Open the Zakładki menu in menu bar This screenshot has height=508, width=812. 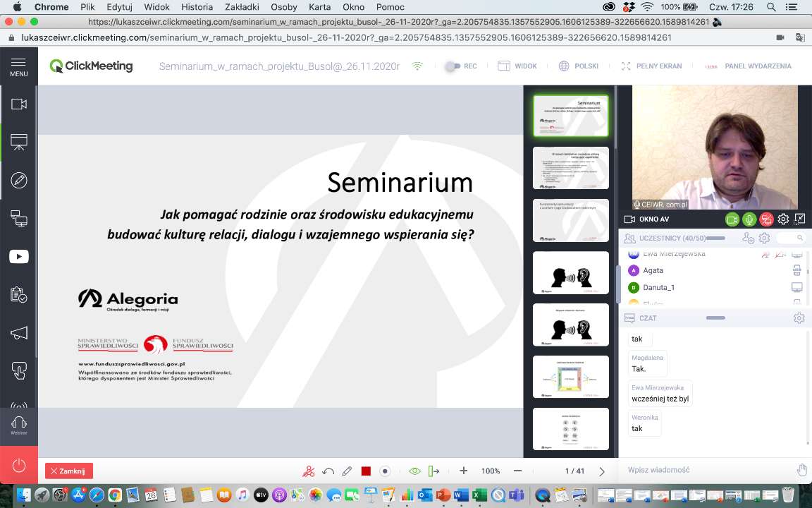[x=240, y=6]
